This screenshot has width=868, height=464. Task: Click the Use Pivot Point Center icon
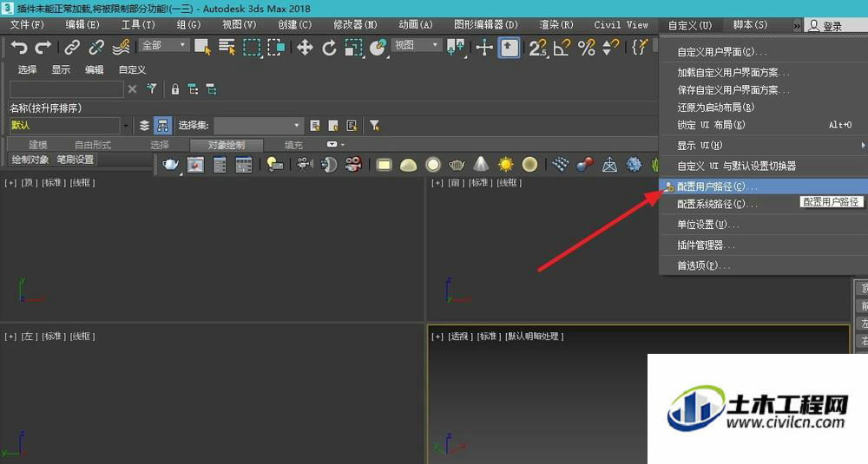click(456, 48)
